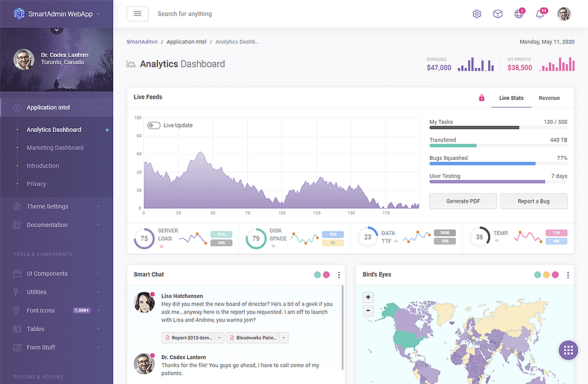Toggle the Live Update switch
Image resolution: width=588 pixels, height=384 pixels.
click(x=154, y=126)
